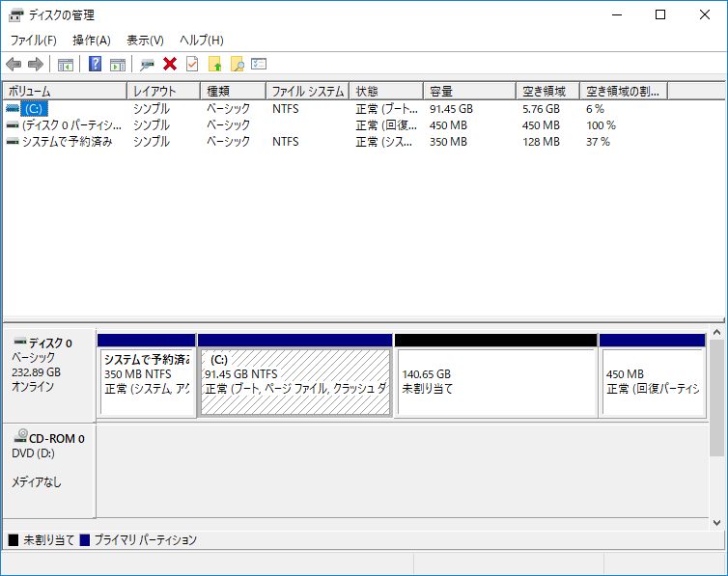The height and width of the screenshot is (576, 728).
Task: Click the Disk Management title bar icon
Action: pos(15,15)
